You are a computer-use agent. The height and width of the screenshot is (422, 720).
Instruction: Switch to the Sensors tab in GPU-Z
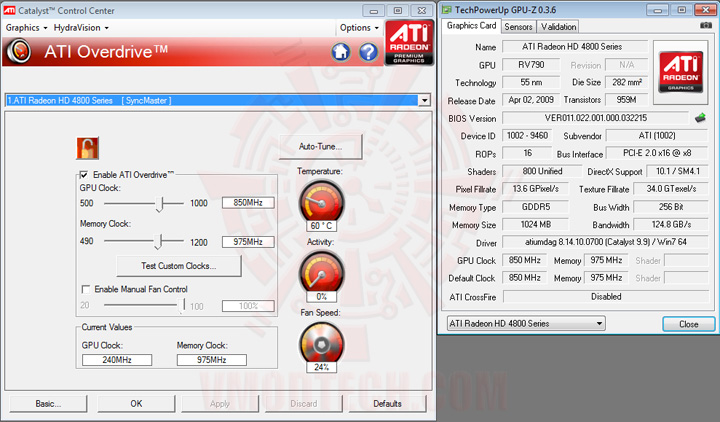tap(518, 27)
